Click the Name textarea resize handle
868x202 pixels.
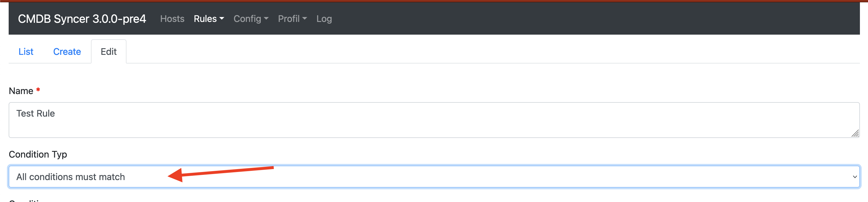tap(855, 133)
